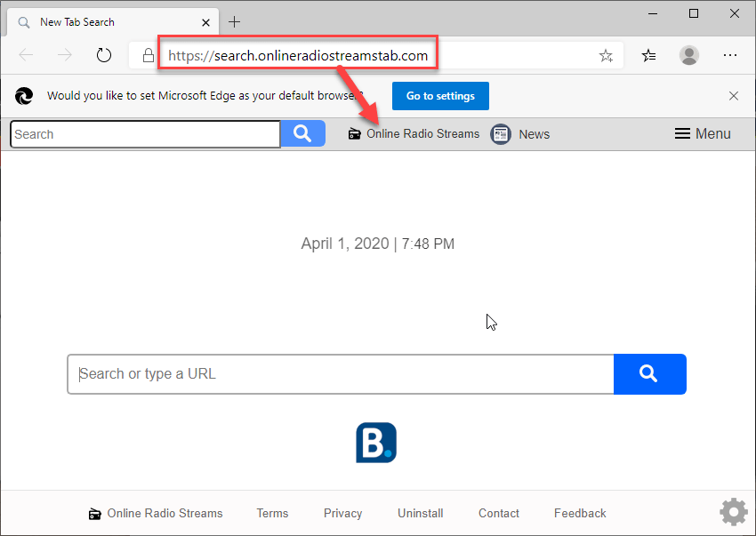Dismiss the default browser notification bar
The image size is (756, 536).
[x=734, y=96]
